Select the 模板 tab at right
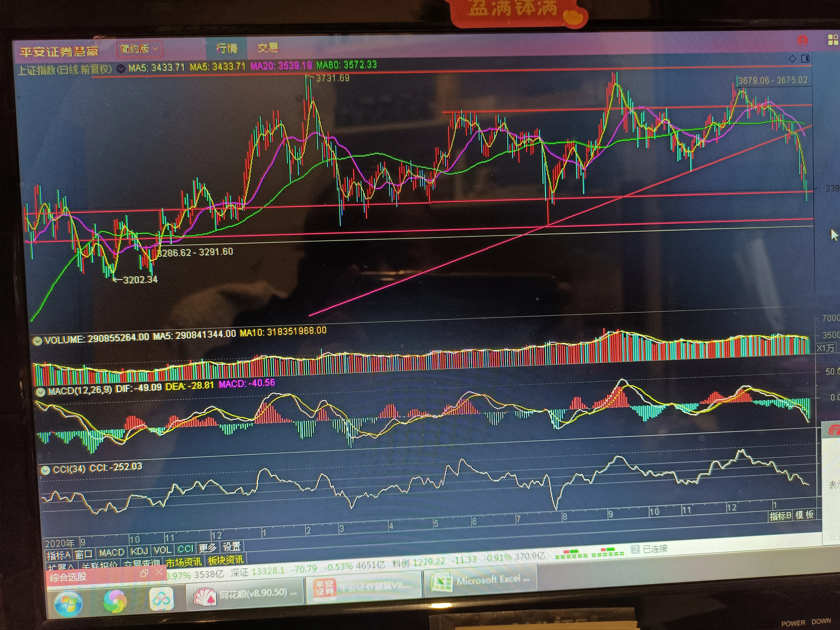Screen dimensions: 840x630 (804, 515)
